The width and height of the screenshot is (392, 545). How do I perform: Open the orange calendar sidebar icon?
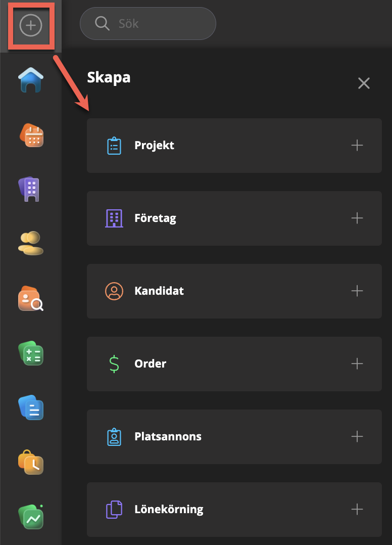(32, 135)
